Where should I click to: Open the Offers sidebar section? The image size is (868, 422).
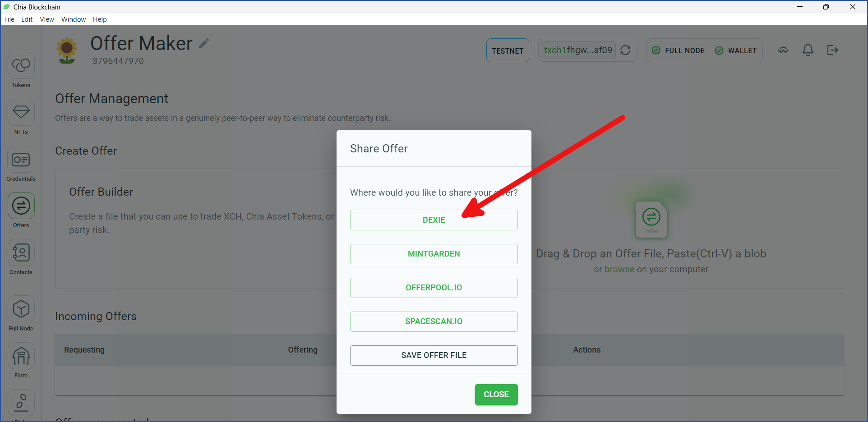click(21, 211)
